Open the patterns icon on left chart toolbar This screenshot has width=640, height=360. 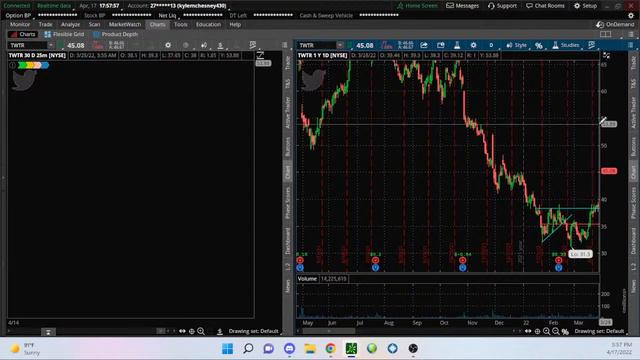[x=253, y=45]
